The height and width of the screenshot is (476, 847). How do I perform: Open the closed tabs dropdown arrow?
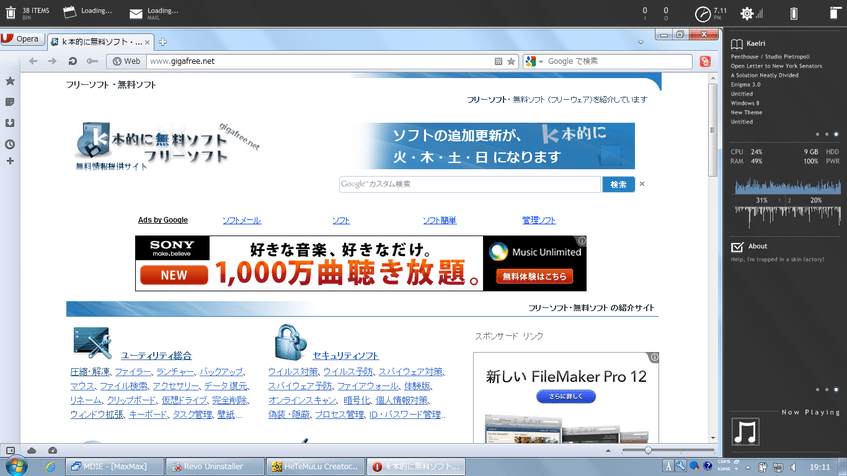point(641,42)
